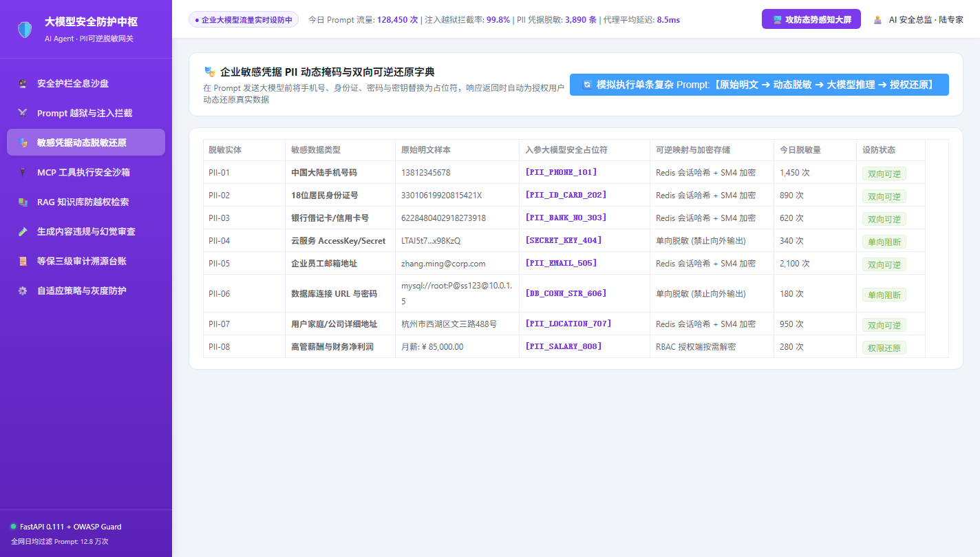Click the books icon beside RAG 知识库防越权检索
The width and height of the screenshot is (980, 557).
(23, 202)
